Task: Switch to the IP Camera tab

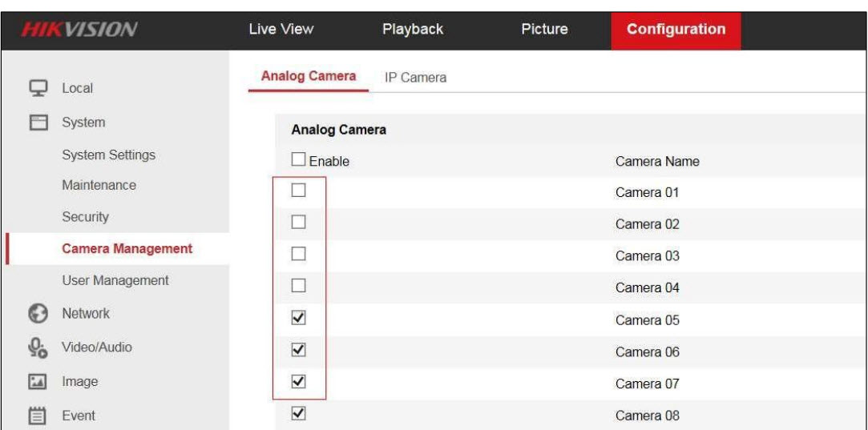Action: point(415,78)
